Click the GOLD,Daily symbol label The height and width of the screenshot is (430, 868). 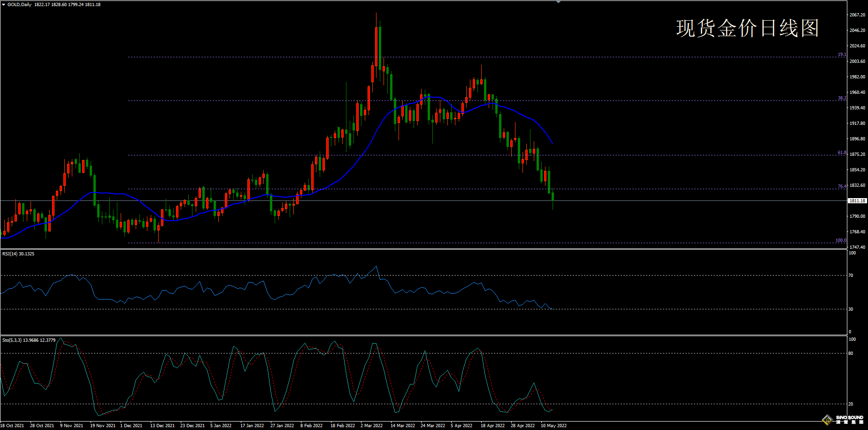19,5
